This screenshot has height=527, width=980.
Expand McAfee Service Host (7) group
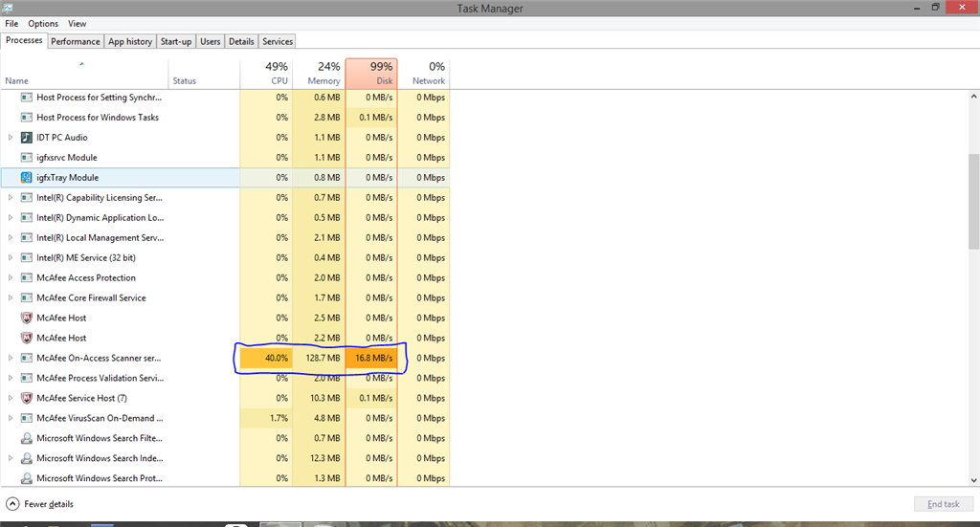10,398
